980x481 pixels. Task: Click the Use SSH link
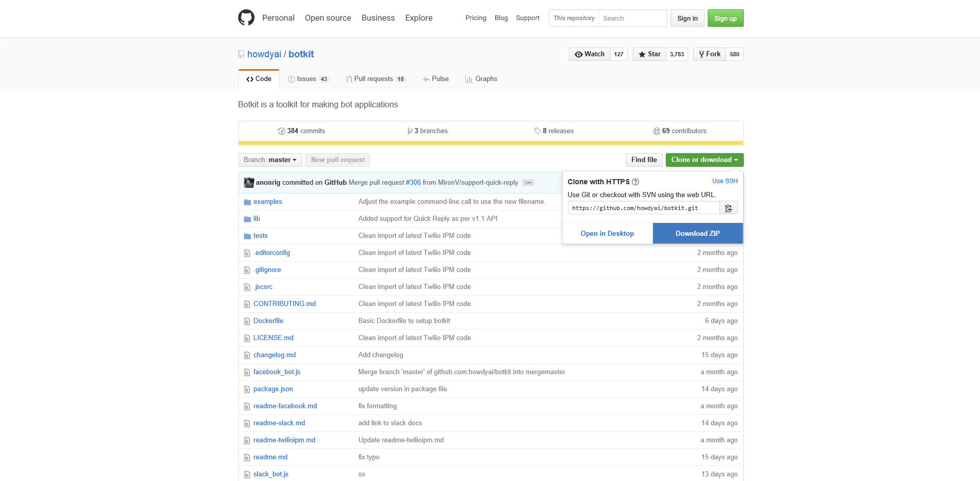pos(725,181)
